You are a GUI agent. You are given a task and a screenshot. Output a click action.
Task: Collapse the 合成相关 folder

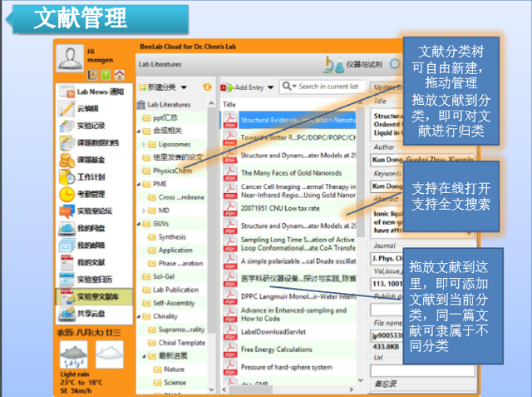[139, 132]
